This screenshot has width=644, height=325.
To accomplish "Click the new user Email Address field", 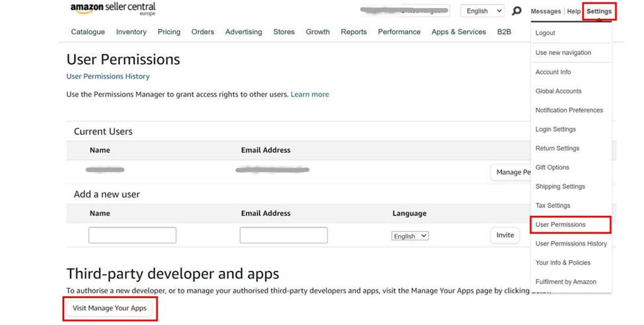I will click(x=284, y=235).
